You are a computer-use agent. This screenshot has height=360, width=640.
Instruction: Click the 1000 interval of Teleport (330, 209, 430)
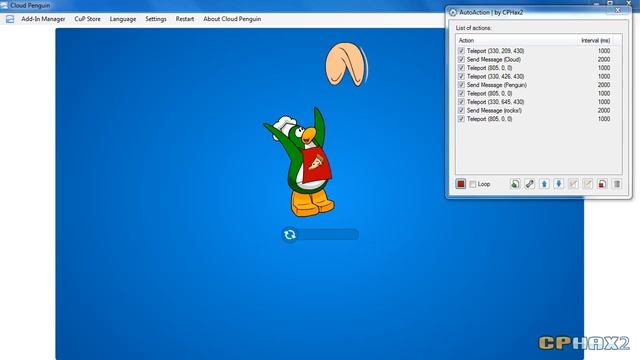pyautogui.click(x=604, y=51)
